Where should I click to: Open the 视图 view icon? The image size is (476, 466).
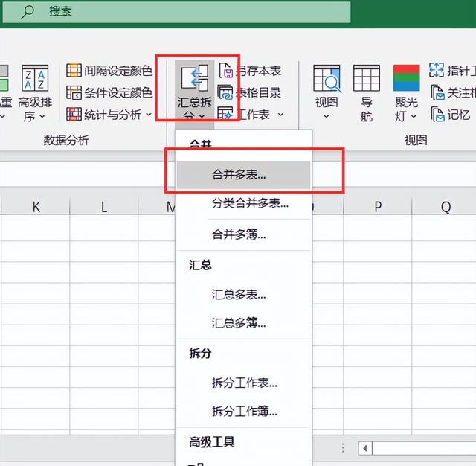[x=327, y=78]
